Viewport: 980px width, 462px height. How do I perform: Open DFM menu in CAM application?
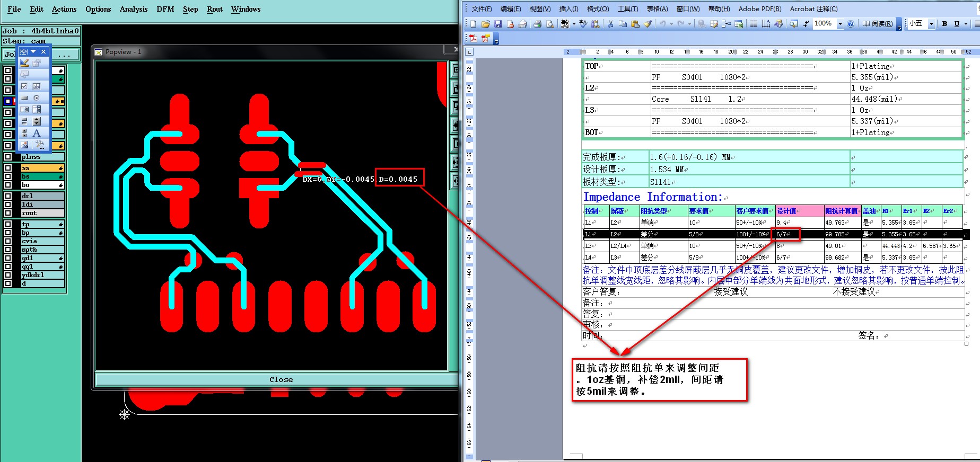point(165,9)
